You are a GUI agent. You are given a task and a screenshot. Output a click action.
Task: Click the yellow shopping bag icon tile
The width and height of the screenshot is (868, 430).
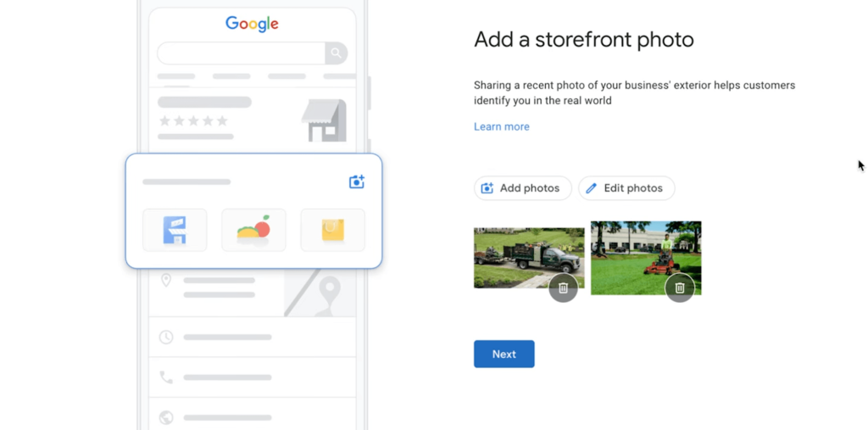click(x=332, y=230)
